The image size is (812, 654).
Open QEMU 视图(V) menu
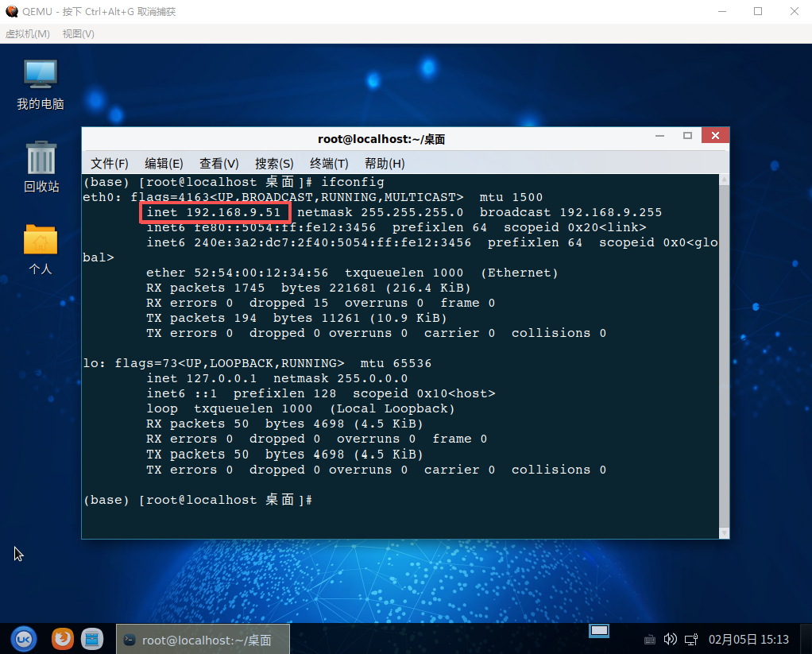pyautogui.click(x=78, y=33)
